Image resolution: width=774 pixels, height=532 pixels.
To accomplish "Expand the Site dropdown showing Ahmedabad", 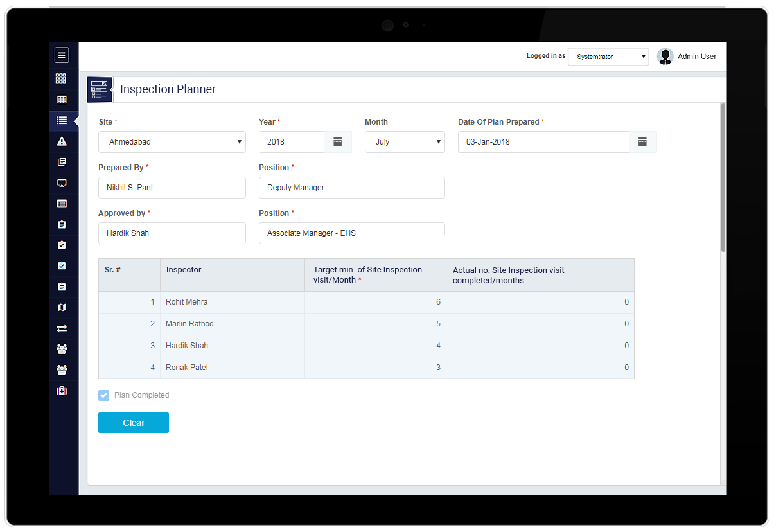I will (x=172, y=142).
